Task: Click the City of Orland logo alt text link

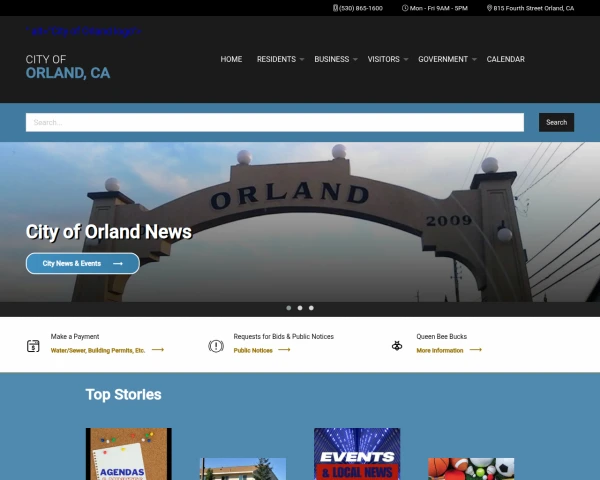Action: (84, 31)
